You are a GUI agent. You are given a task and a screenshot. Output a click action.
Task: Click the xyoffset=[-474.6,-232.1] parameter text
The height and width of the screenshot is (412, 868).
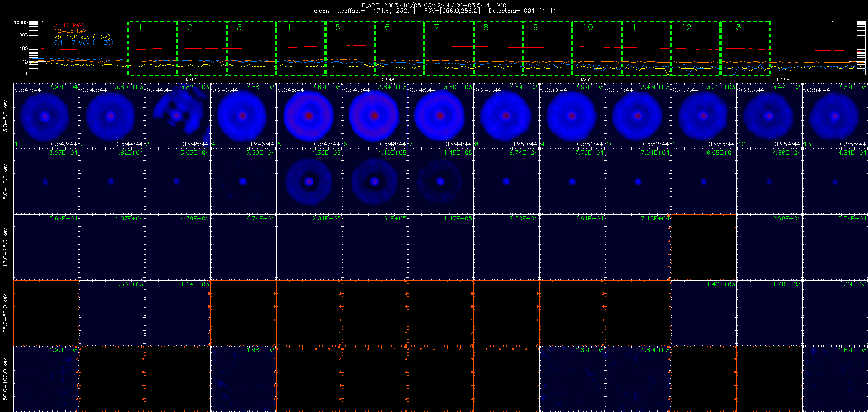[x=376, y=11]
